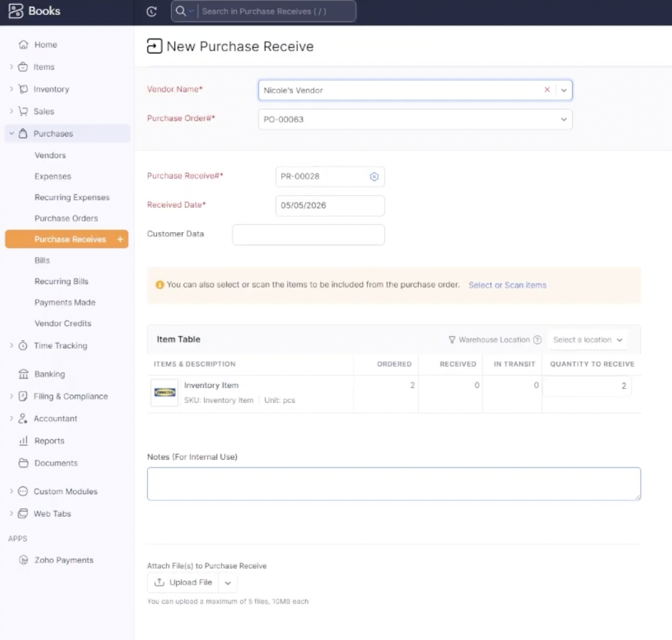Image resolution: width=672 pixels, height=640 pixels.
Task: Open the recent history clock icon
Action: click(152, 12)
